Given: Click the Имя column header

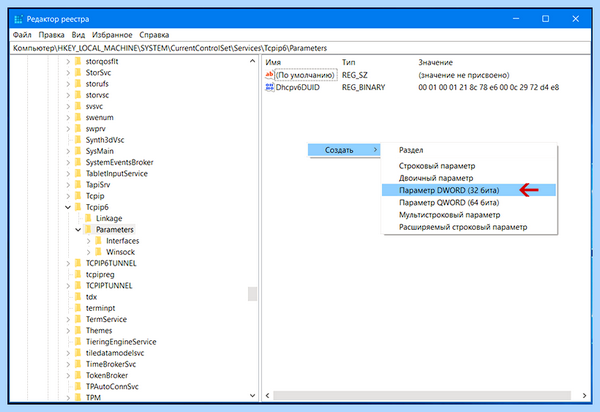Looking at the screenshot, I should pos(273,62).
